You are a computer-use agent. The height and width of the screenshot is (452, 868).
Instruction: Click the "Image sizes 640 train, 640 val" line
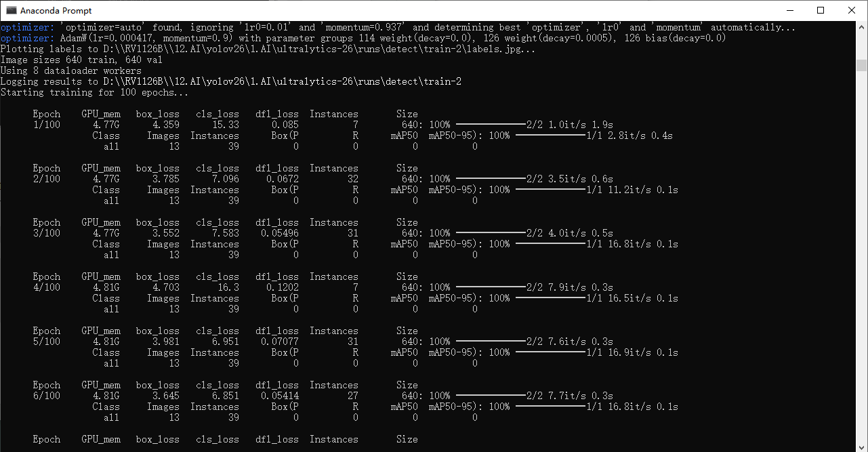[x=81, y=60]
